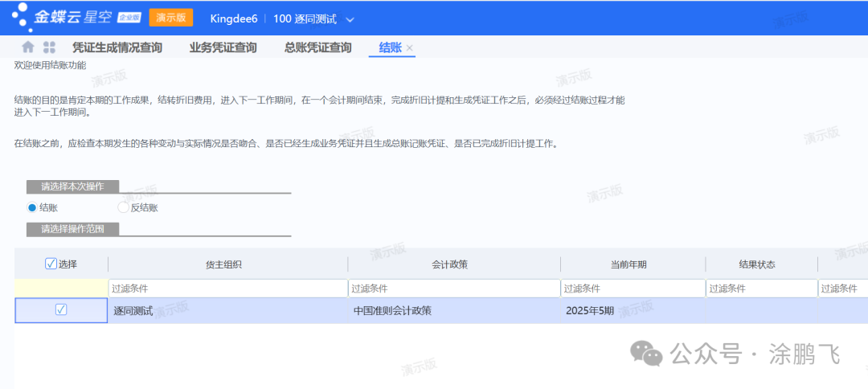Click filter field under 货主组织
The height and width of the screenshot is (389, 868).
(227, 289)
